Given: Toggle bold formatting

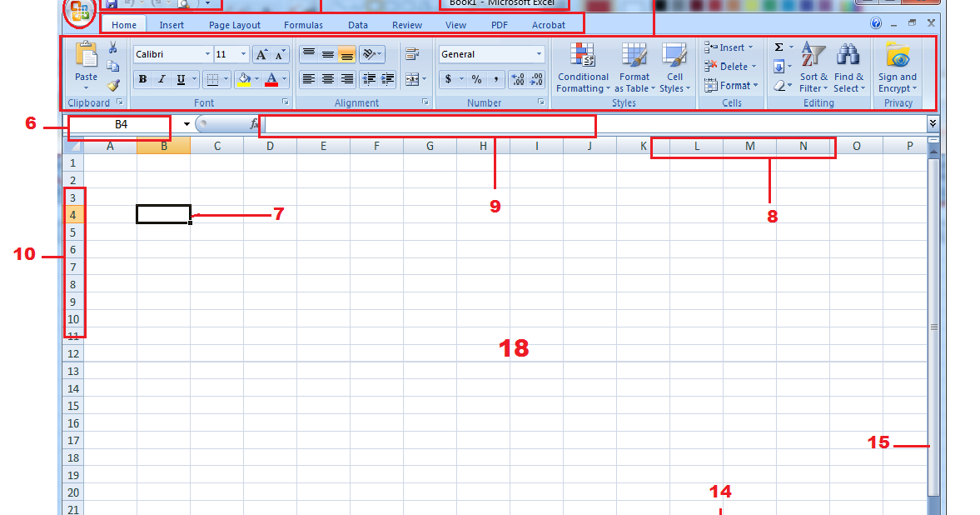Looking at the screenshot, I should (x=142, y=79).
